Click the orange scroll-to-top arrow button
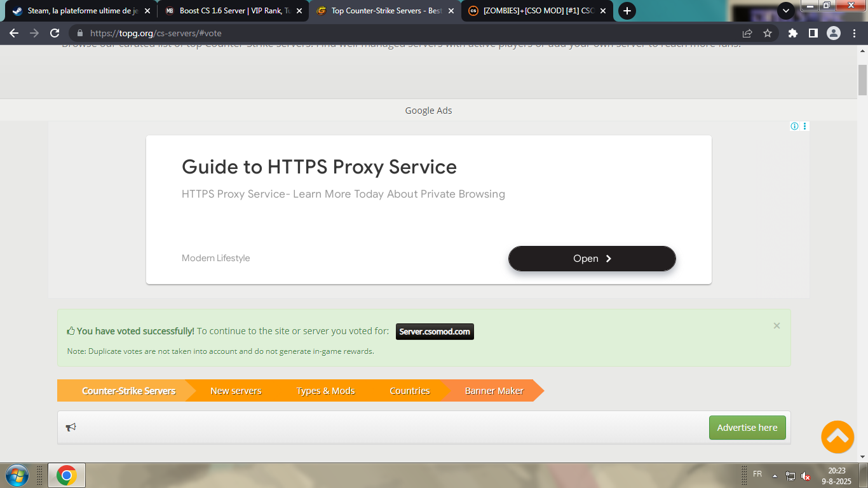 [x=837, y=437]
